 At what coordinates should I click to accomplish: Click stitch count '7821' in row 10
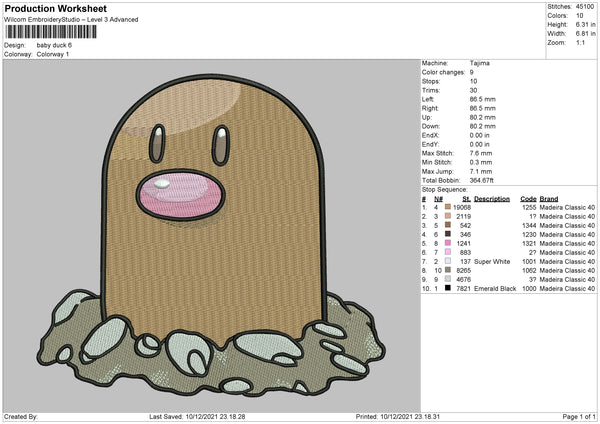pyautogui.click(x=463, y=289)
